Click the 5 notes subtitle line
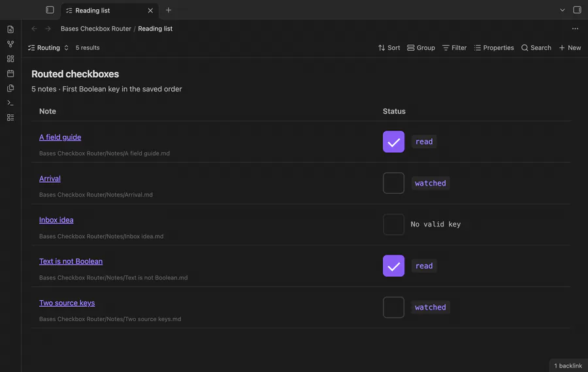Viewport: 588px width, 372px height. tap(106, 89)
